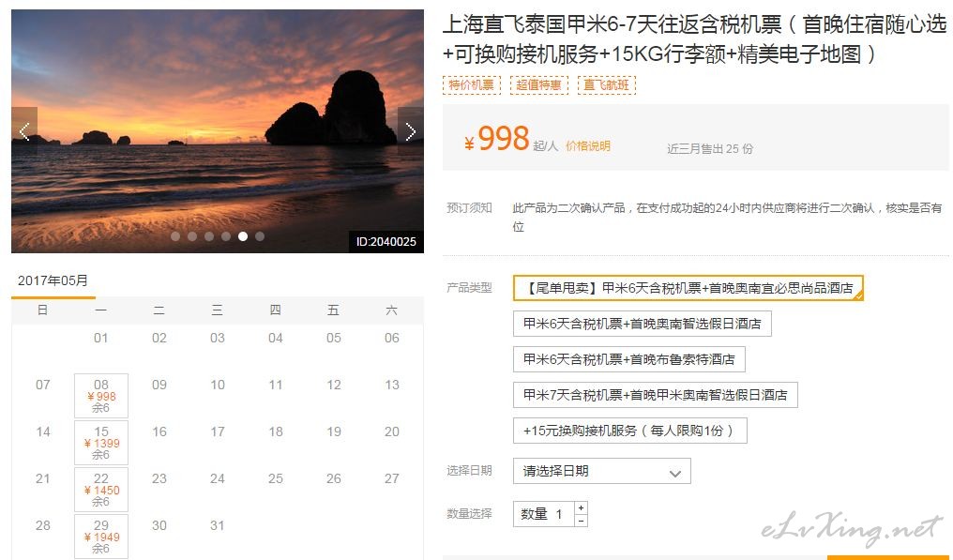This screenshot has height=560, width=953.
Task: Decrease quantity with the minus button
Action: 581,521
